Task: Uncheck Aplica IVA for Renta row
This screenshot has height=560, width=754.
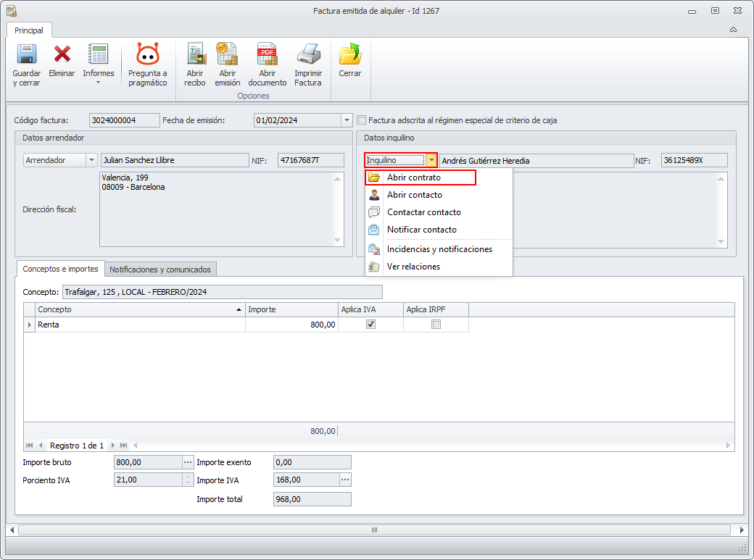Action: [x=370, y=325]
